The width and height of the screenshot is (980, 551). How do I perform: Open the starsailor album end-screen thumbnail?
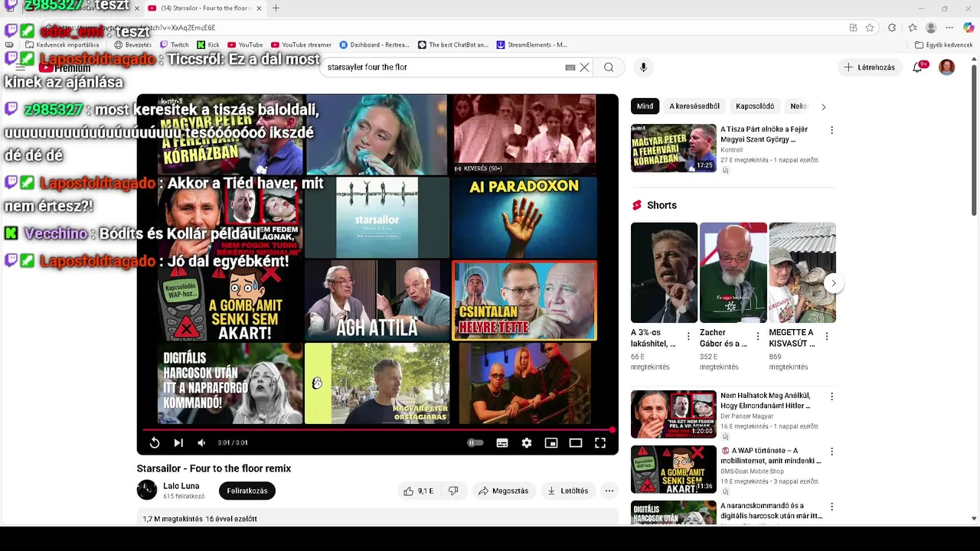(x=377, y=218)
